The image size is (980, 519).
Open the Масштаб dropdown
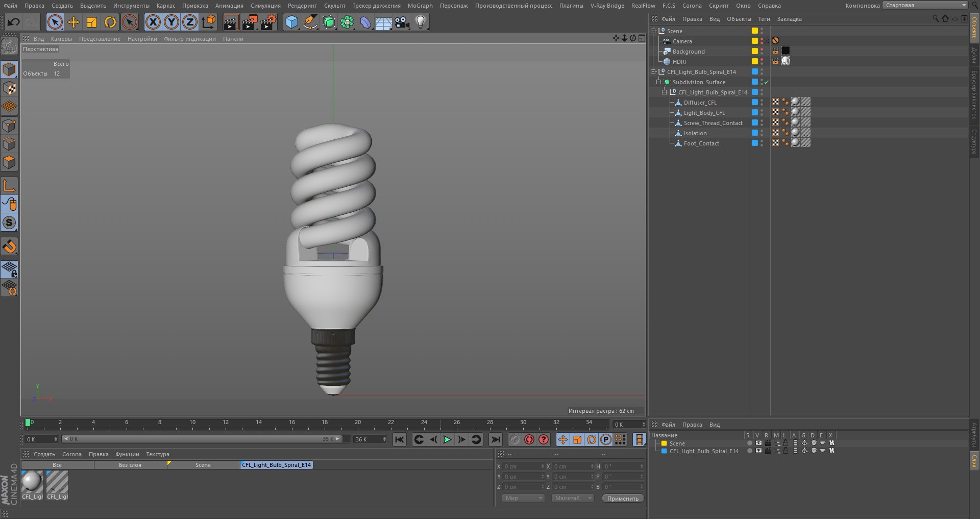coord(573,498)
